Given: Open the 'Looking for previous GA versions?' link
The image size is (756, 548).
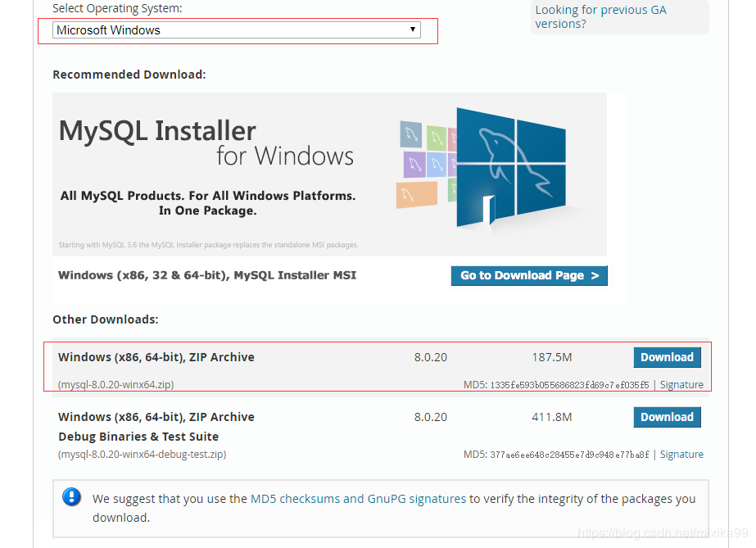Looking at the screenshot, I should click(x=600, y=17).
